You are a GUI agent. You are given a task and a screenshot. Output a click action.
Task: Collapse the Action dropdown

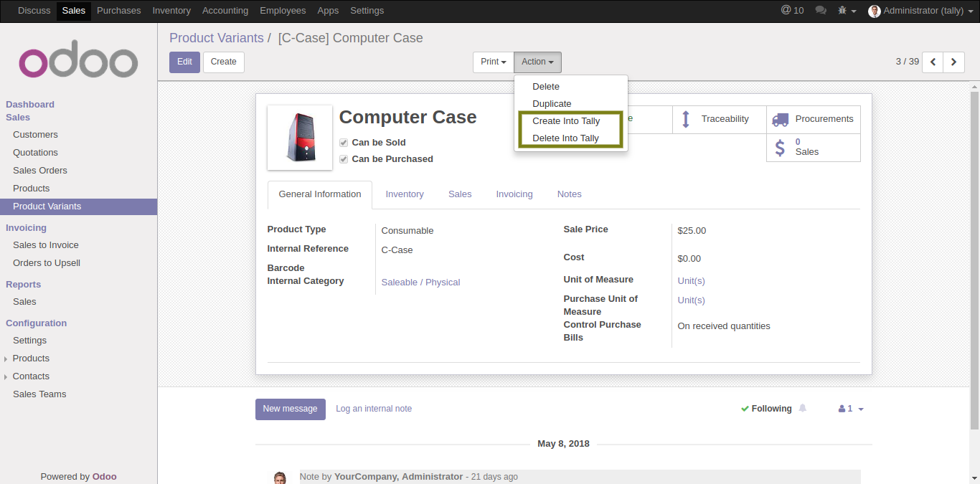coord(537,62)
